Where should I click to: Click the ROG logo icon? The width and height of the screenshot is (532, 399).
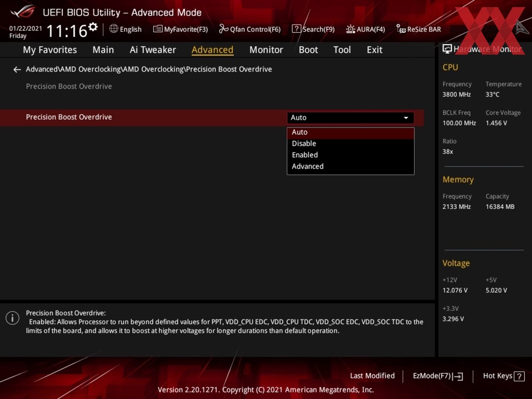23,12
